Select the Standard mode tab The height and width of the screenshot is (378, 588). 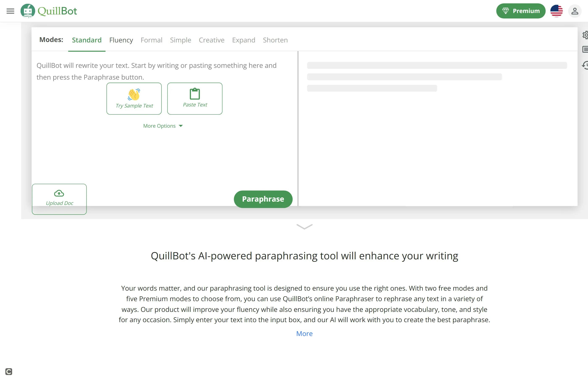click(87, 40)
